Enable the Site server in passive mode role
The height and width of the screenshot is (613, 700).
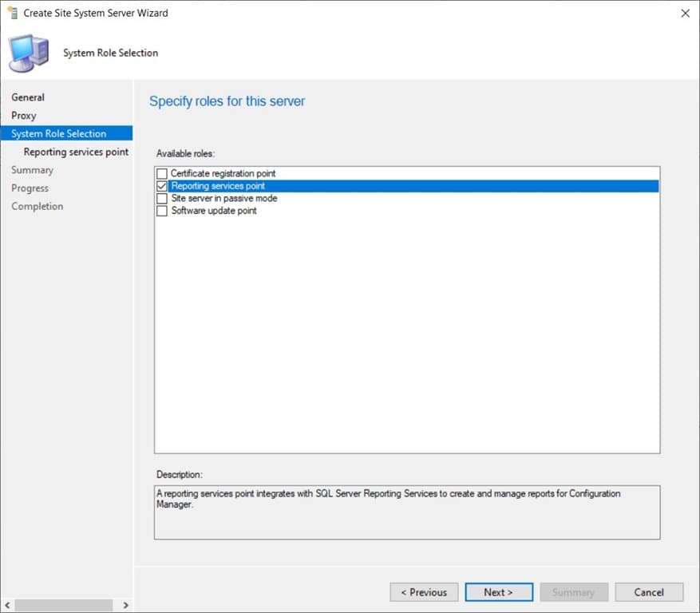click(162, 198)
